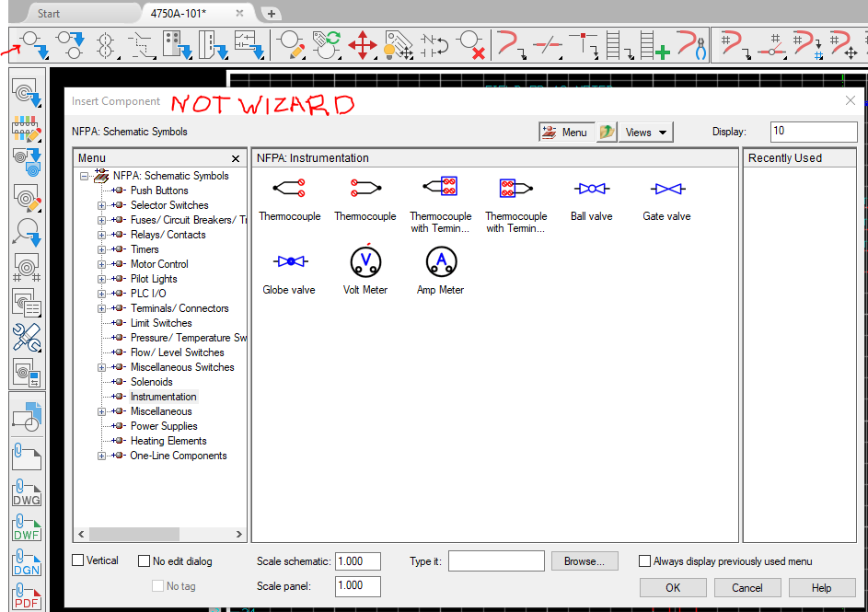Uncheck Always display previously used menu

pyautogui.click(x=644, y=560)
